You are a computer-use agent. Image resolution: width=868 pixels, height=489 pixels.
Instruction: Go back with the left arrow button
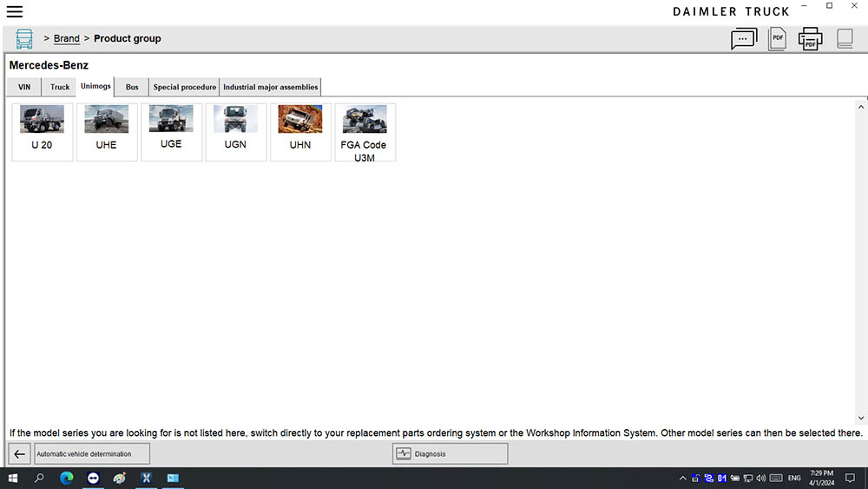(19, 454)
